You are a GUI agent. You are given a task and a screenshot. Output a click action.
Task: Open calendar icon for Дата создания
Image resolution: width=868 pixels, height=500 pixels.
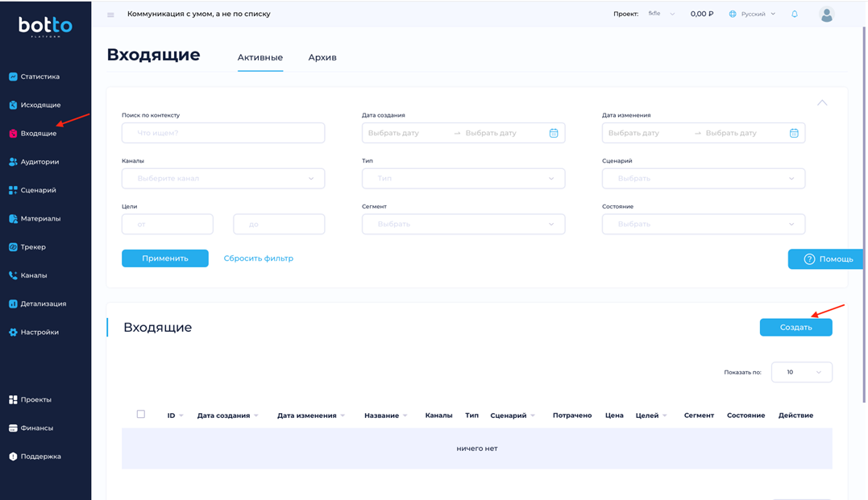tap(554, 133)
